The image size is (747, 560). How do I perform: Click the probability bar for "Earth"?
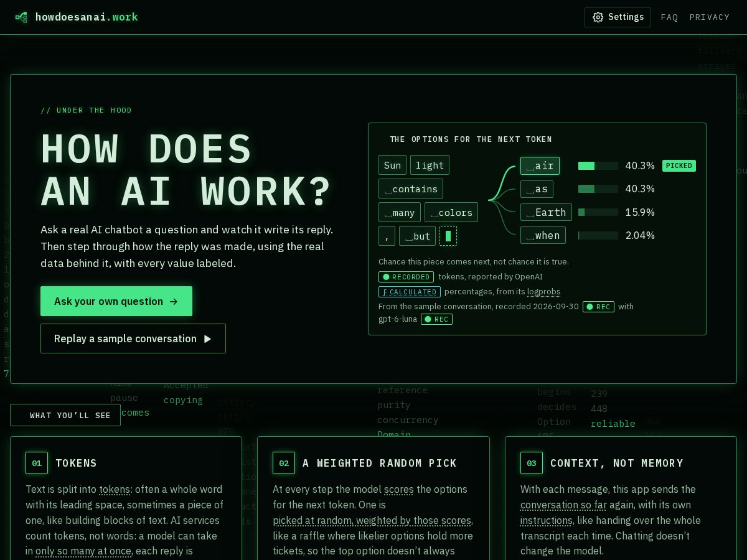click(598, 212)
